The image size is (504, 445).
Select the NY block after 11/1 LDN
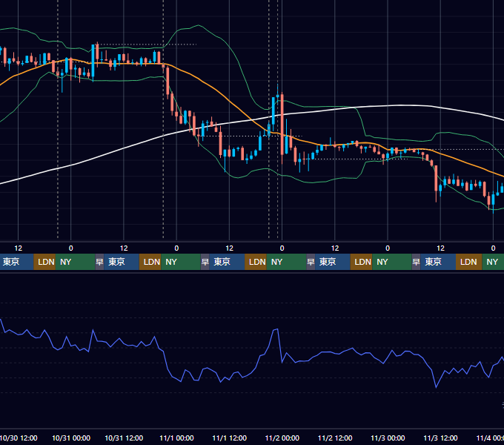click(286, 262)
